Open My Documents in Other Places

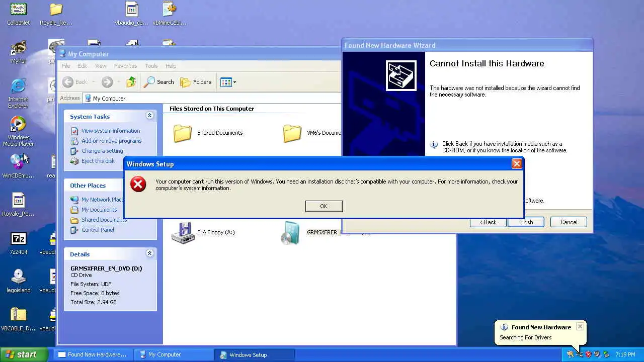(94, 210)
